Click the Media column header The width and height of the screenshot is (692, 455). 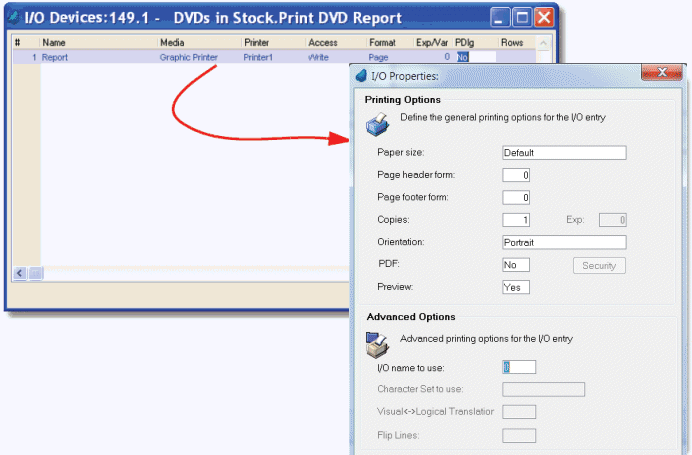[x=172, y=43]
